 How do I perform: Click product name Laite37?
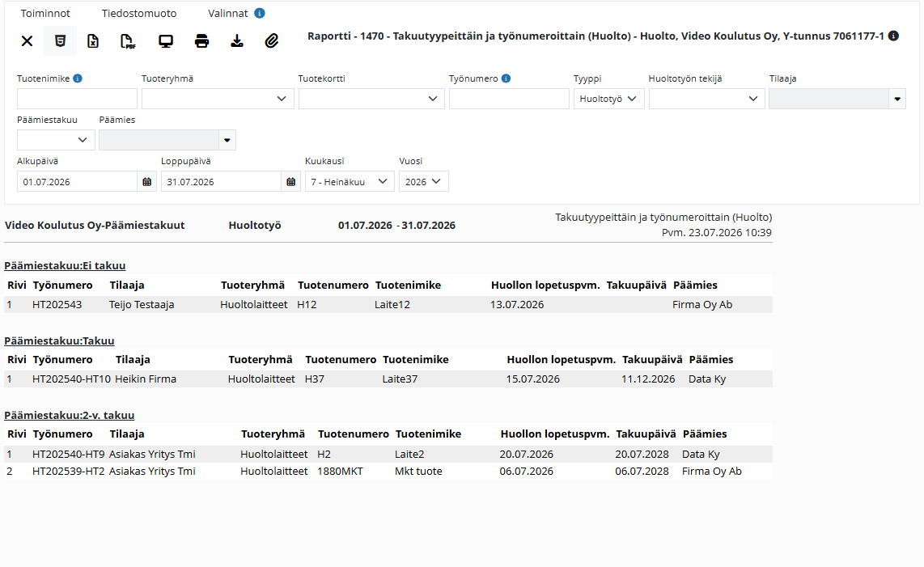tap(400, 379)
